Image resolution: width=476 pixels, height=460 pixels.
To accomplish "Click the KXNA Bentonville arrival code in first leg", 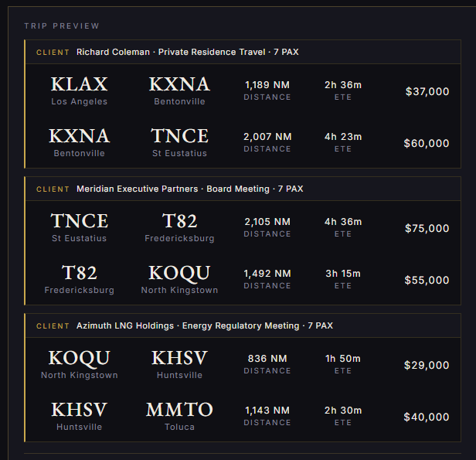I will [179, 84].
